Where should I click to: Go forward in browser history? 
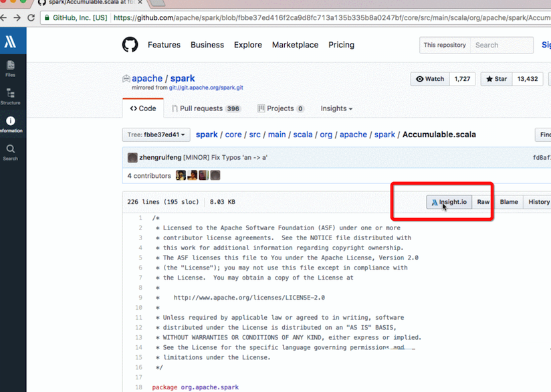pyautogui.click(x=17, y=17)
